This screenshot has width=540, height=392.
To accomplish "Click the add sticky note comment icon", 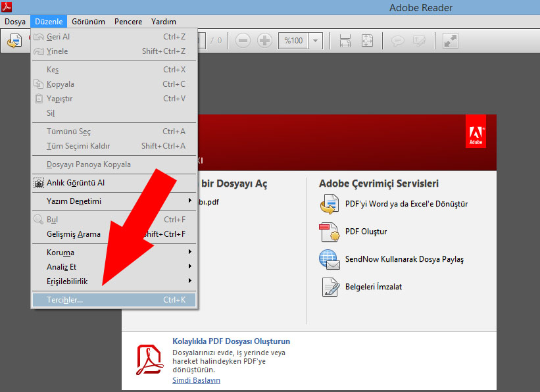I will [397, 41].
